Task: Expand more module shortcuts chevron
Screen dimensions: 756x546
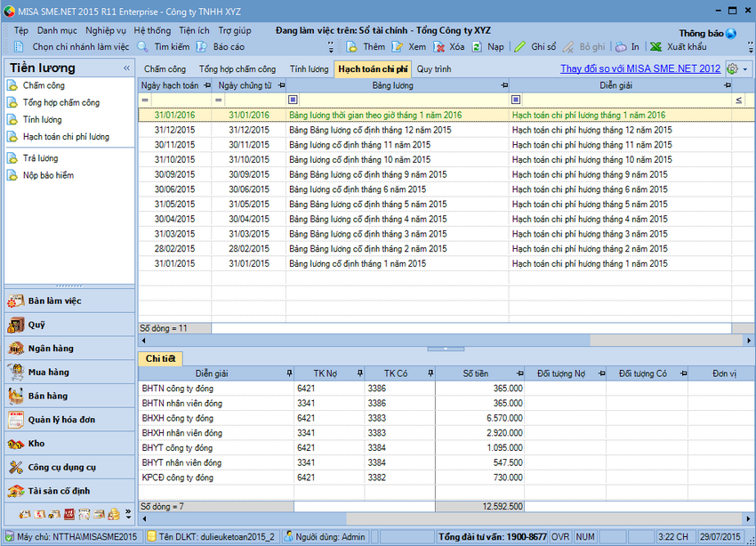Action: (x=128, y=514)
